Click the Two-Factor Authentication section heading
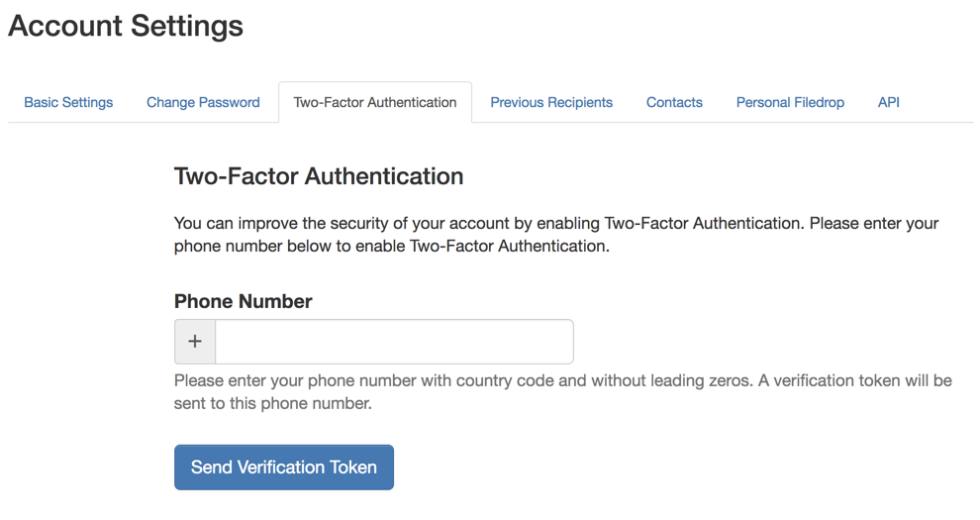This screenshot has width=980, height=520. point(319,176)
